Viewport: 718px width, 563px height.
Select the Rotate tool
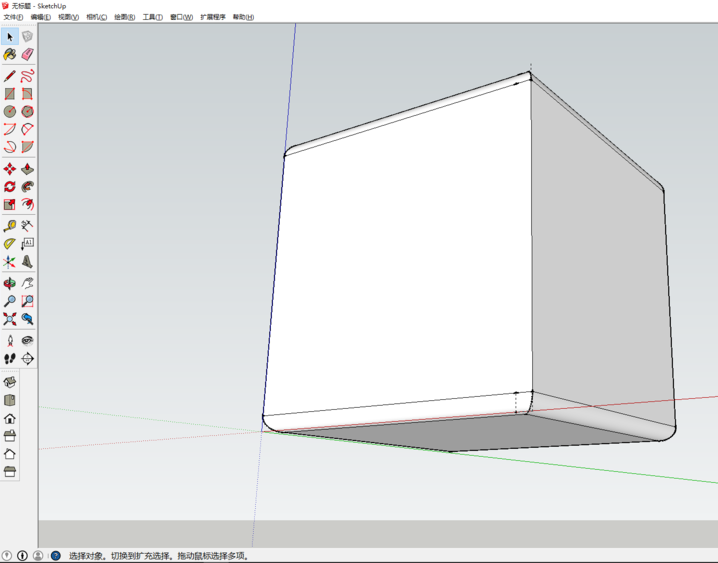point(10,187)
